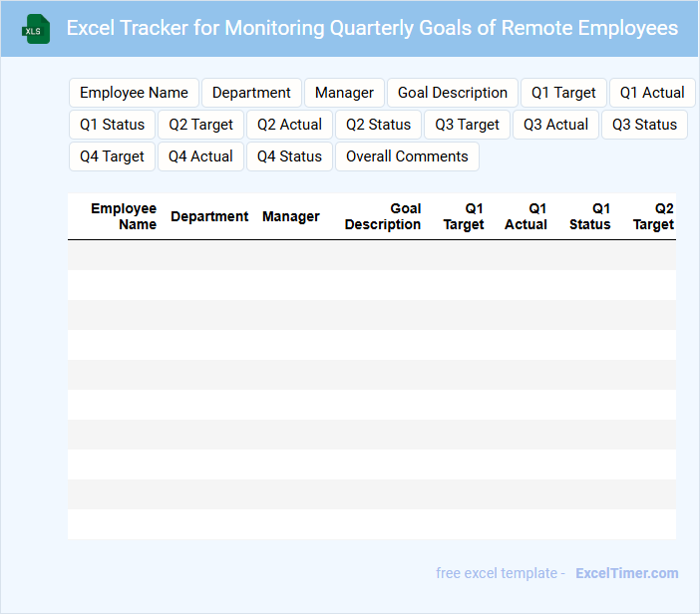Click the Department tag button

[251, 93]
